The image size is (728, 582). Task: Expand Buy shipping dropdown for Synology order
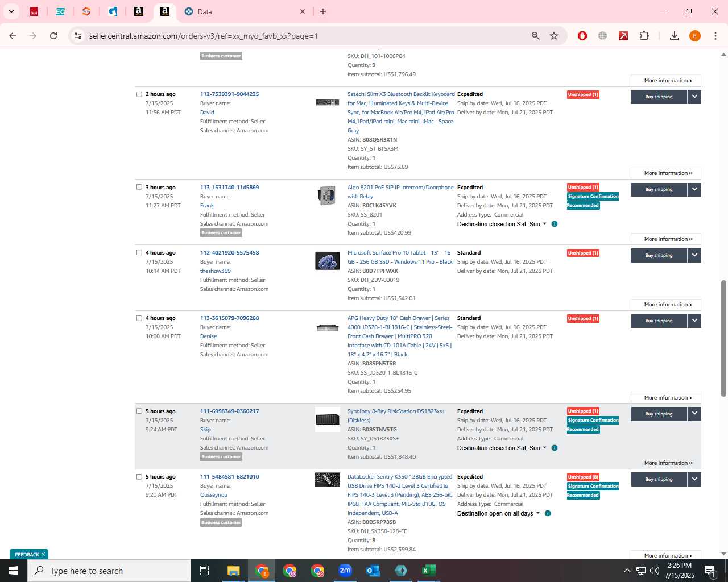tap(694, 414)
